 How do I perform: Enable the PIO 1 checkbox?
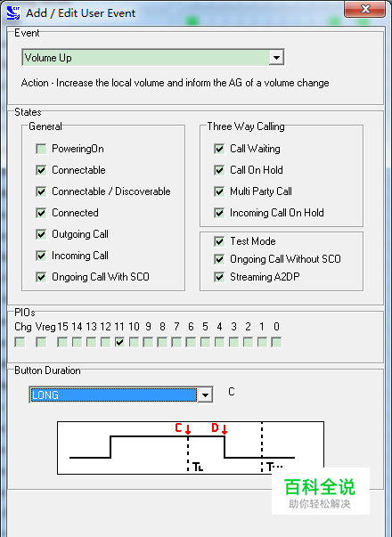tap(262, 342)
